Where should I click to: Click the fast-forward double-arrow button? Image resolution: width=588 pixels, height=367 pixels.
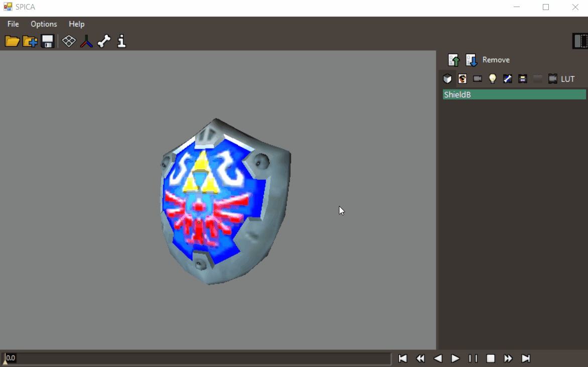click(508, 358)
